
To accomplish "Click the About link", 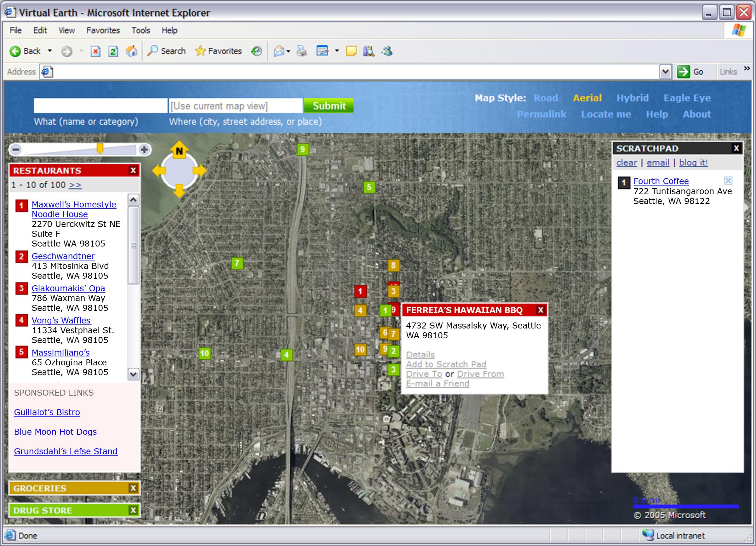I will 697,114.
